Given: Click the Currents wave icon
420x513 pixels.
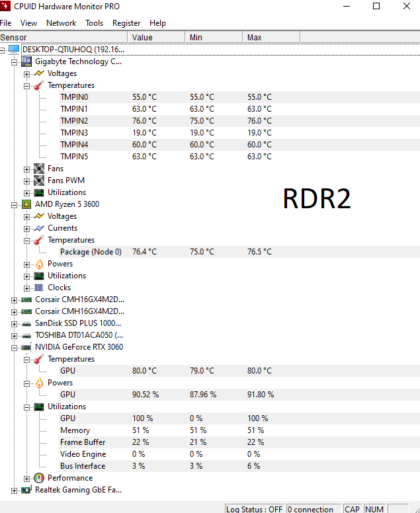Looking at the screenshot, I should [39, 228].
